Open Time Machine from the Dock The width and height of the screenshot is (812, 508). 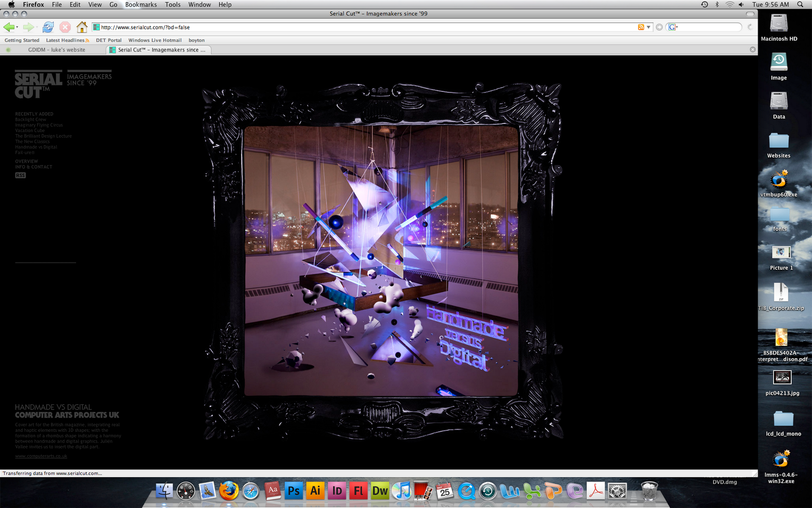(x=488, y=491)
